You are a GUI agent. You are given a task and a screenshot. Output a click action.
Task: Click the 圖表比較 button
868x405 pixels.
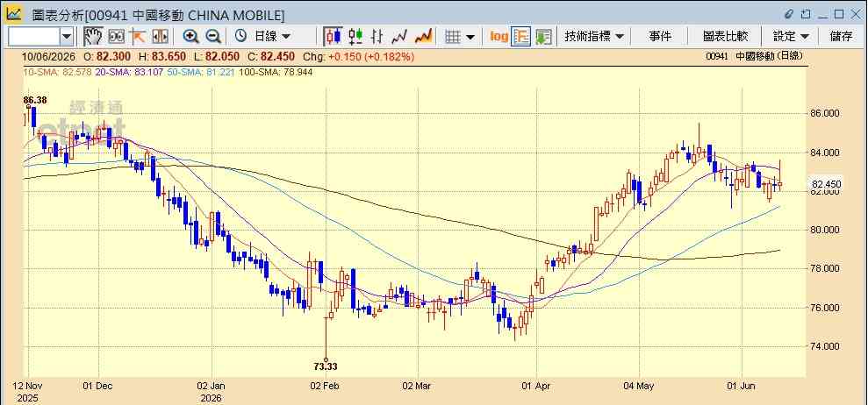[725, 37]
